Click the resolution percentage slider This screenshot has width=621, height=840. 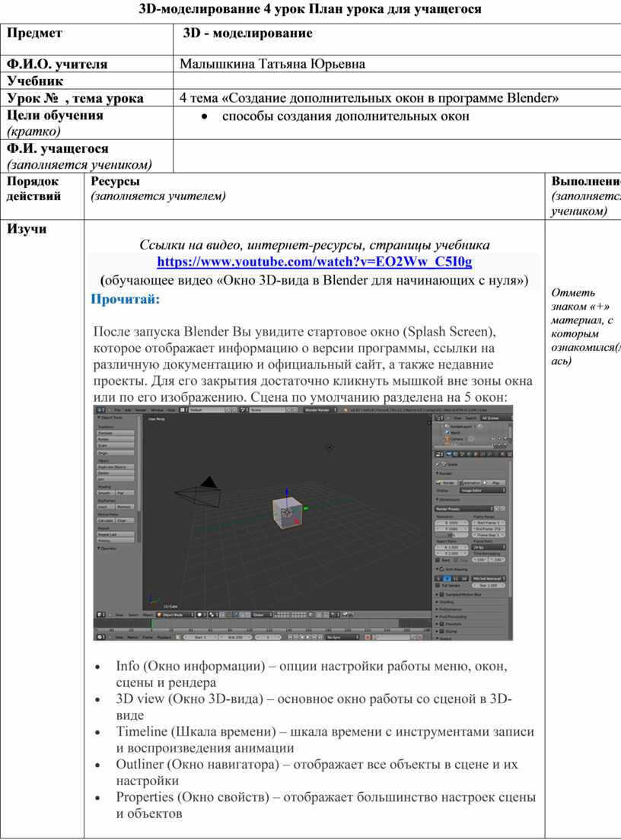451,535
